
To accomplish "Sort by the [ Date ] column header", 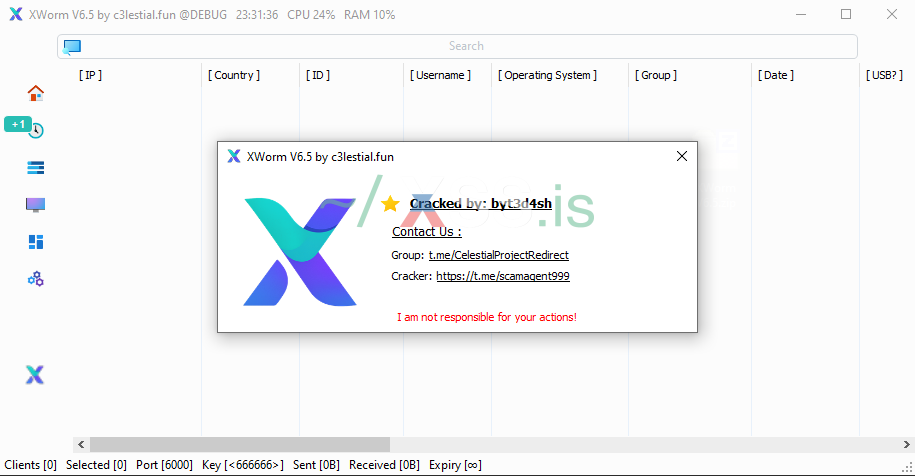I will (776, 75).
